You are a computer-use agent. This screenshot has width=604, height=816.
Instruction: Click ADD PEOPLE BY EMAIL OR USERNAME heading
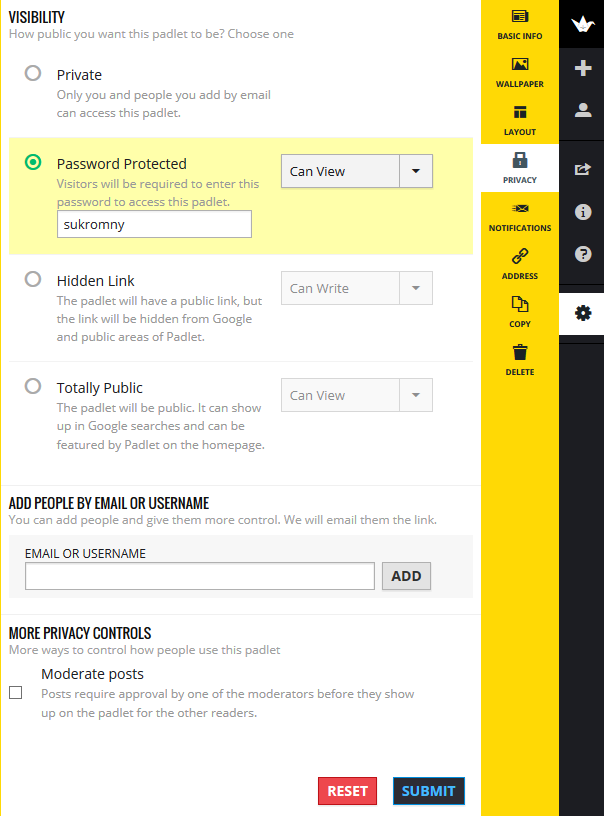[109, 503]
